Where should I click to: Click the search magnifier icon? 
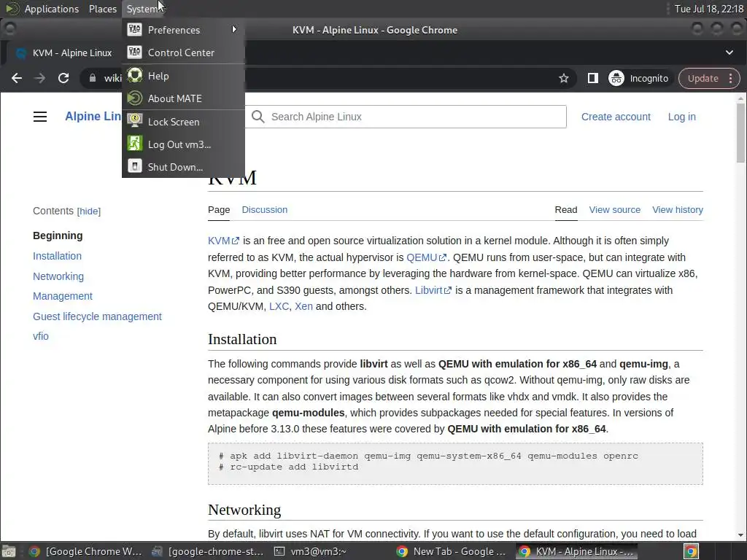[258, 117]
